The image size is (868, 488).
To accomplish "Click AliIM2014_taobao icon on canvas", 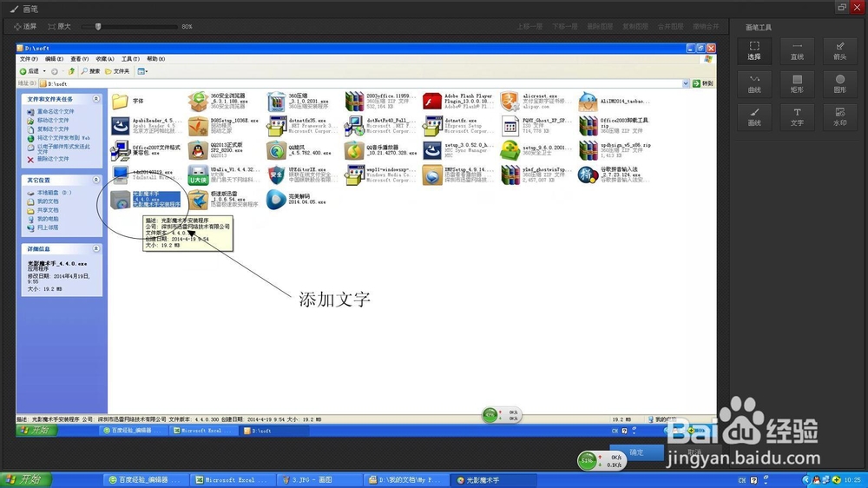I will (588, 102).
